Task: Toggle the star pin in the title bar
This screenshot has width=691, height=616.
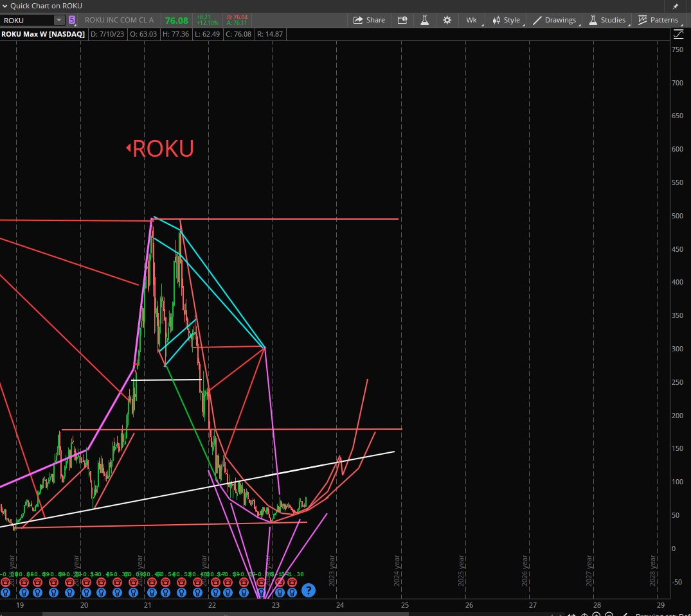Action: [x=676, y=6]
